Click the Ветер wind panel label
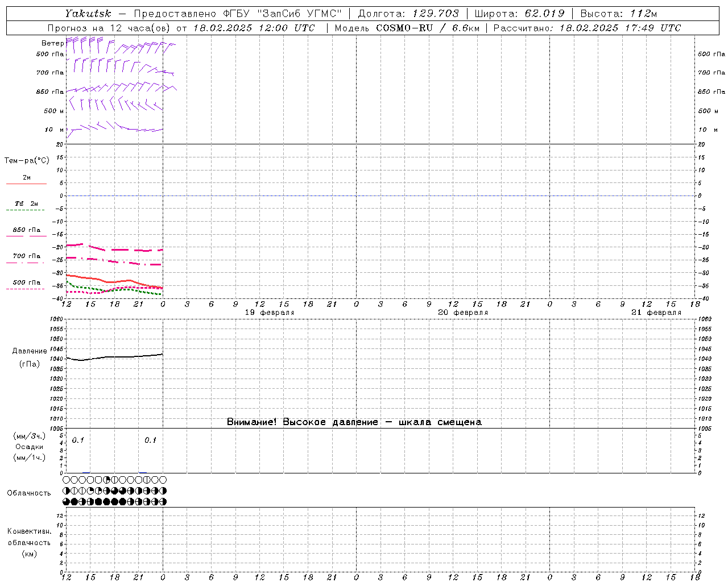This screenshot has width=728, height=582. [x=52, y=43]
